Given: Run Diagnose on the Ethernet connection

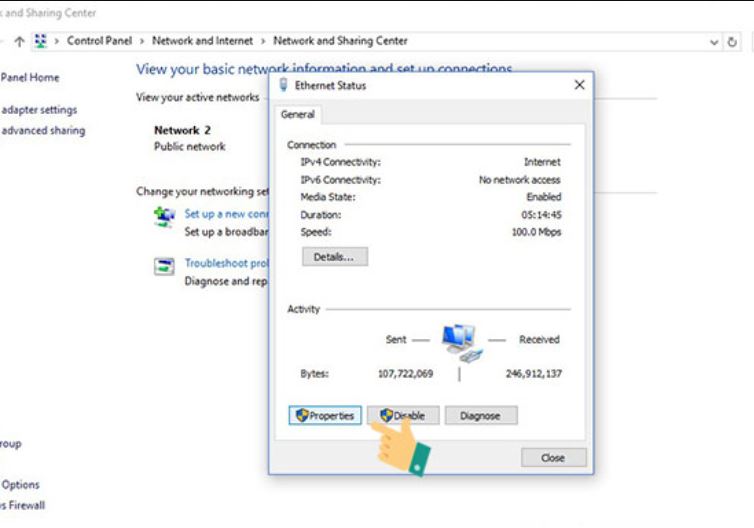Looking at the screenshot, I should point(481,415).
